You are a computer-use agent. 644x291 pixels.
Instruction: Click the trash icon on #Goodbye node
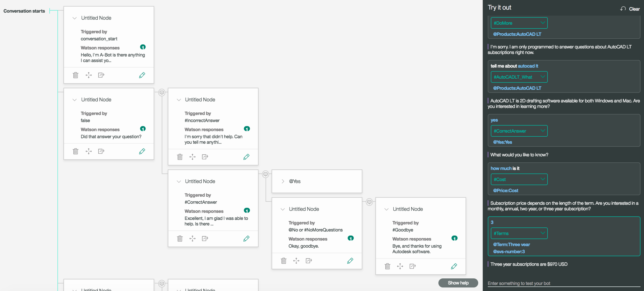pos(387,266)
